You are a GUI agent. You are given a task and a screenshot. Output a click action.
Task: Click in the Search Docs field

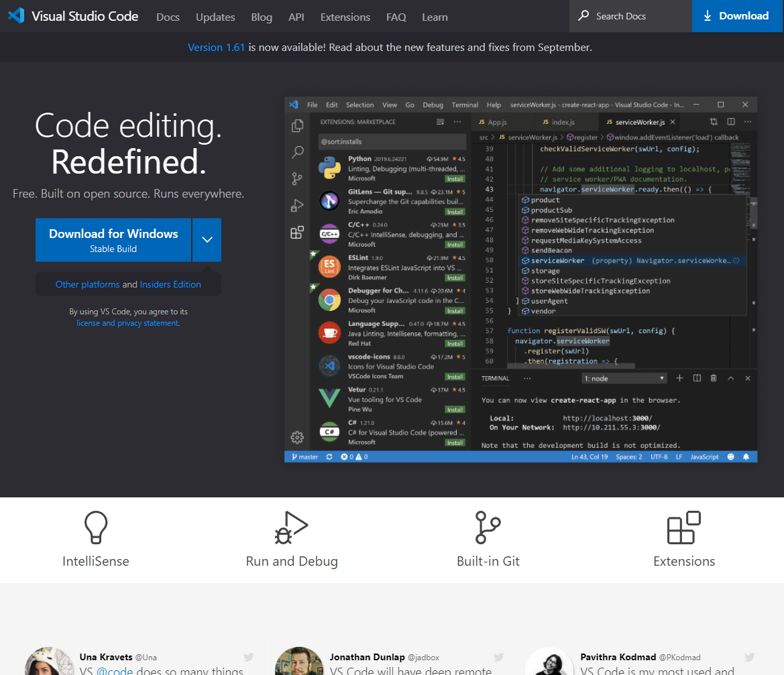(x=630, y=16)
